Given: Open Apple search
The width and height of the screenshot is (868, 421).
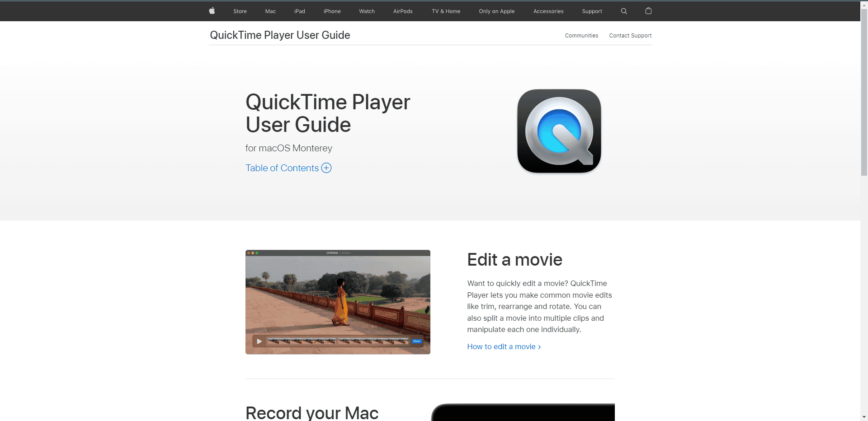Looking at the screenshot, I should (x=624, y=11).
